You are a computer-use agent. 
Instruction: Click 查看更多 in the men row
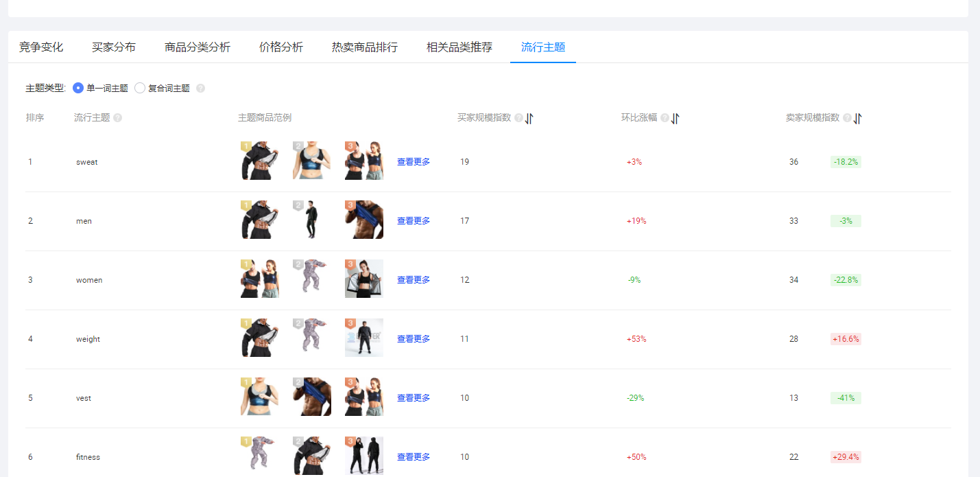coord(413,220)
